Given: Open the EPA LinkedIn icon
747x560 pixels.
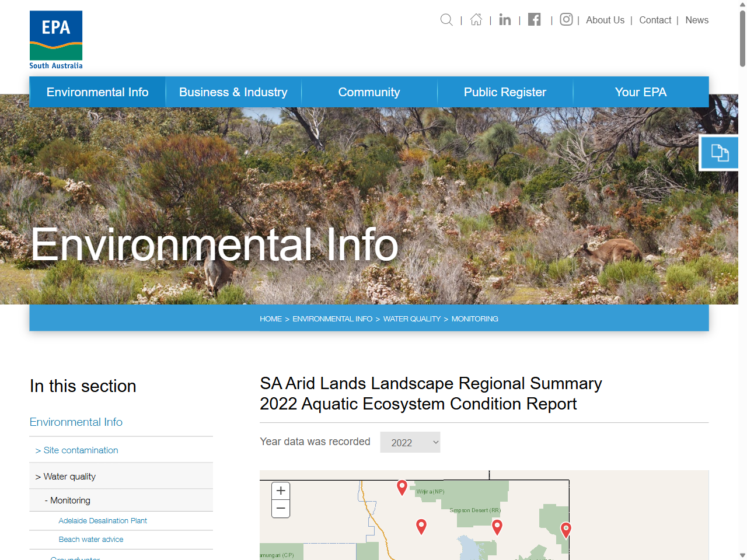Looking at the screenshot, I should (504, 19).
